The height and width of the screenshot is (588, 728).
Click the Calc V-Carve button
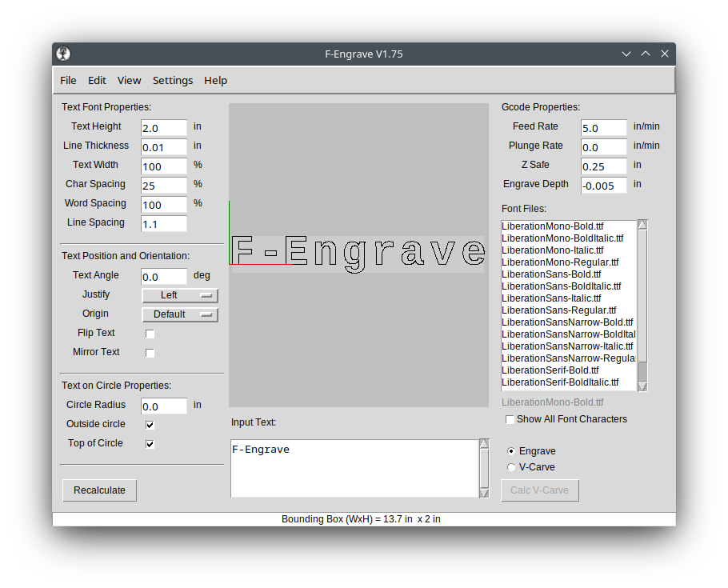tap(539, 490)
